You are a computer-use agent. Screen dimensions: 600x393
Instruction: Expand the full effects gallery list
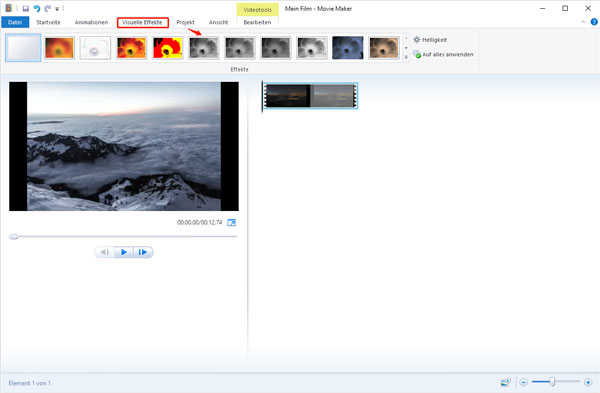[x=406, y=57]
